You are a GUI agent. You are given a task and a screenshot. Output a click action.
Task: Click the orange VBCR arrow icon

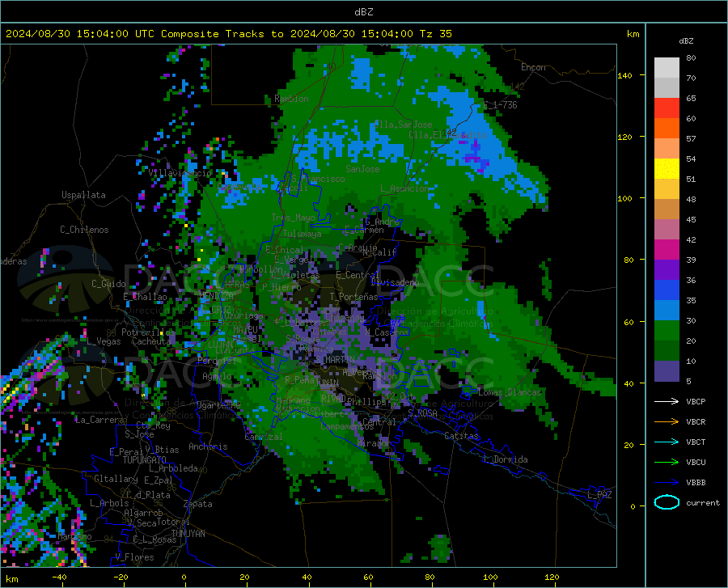click(667, 421)
